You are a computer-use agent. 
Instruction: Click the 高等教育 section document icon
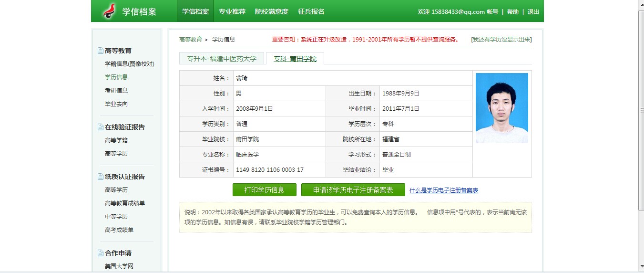tap(100, 51)
